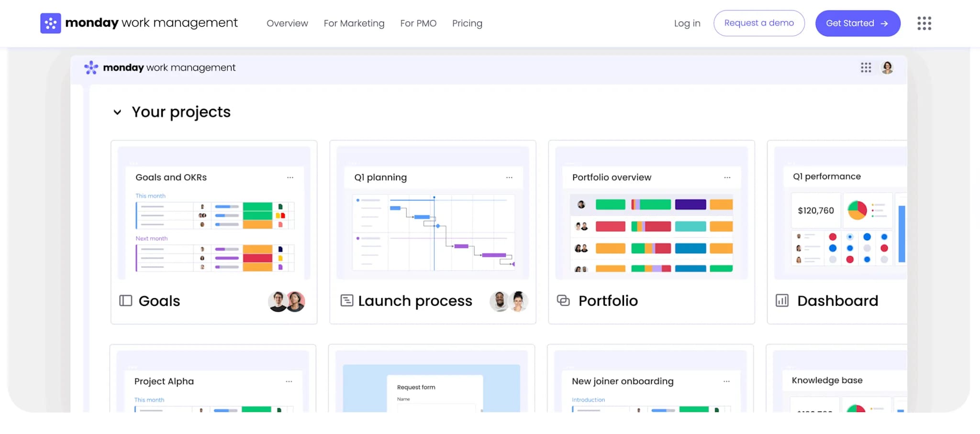Click the This month label in Project Alpha
Viewport: 980px width, 434px height.
pos(149,400)
